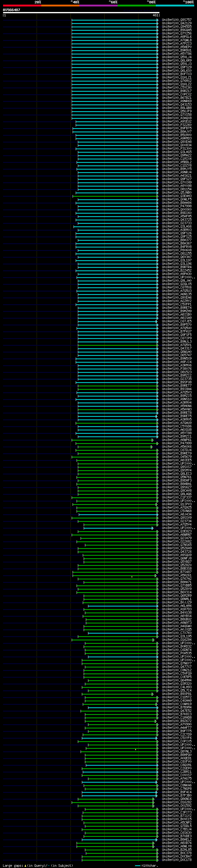Click the green ~80% identity legend segment
This screenshot has width=197, height=868.
click(137, 6)
